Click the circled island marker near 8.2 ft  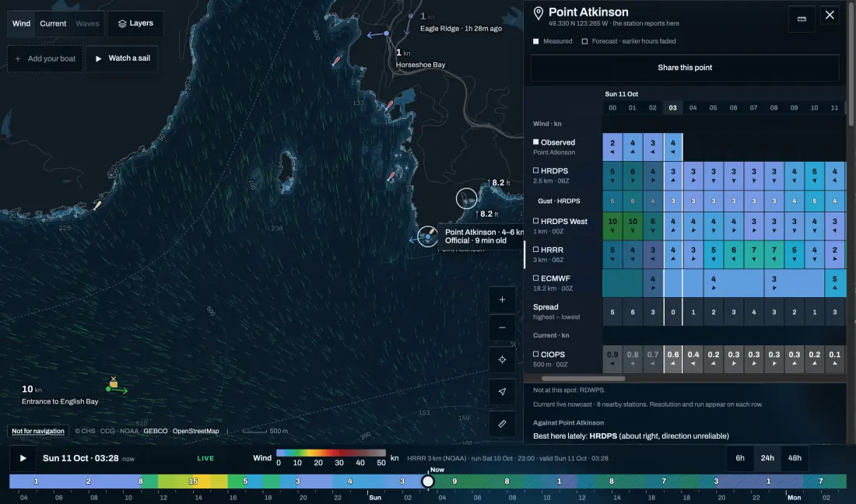[x=466, y=198]
